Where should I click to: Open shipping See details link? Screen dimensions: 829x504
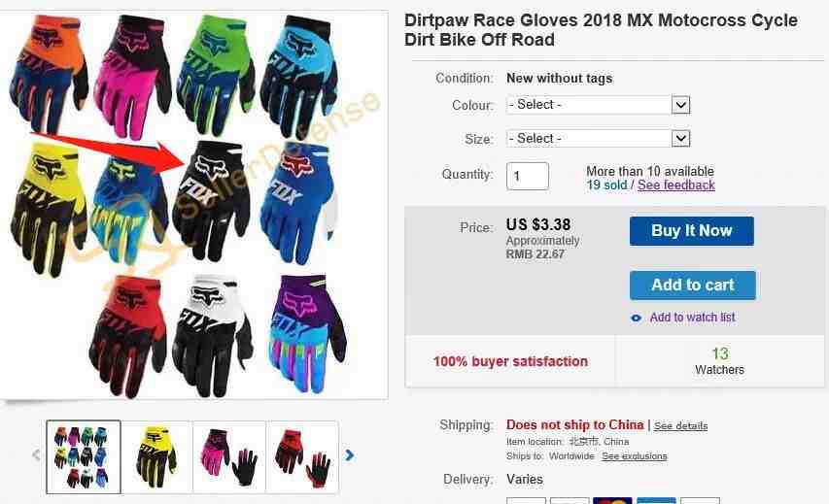(680, 425)
